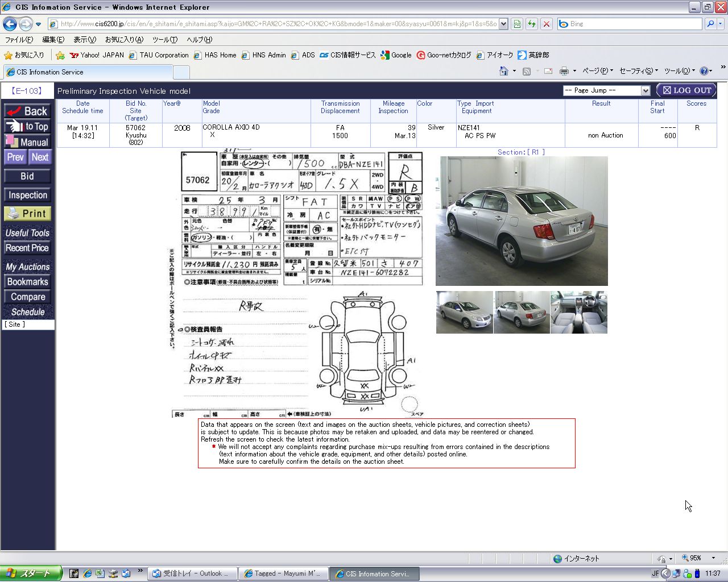Click the browser Back arrow button
Screen dimensions: 728x582
point(10,24)
